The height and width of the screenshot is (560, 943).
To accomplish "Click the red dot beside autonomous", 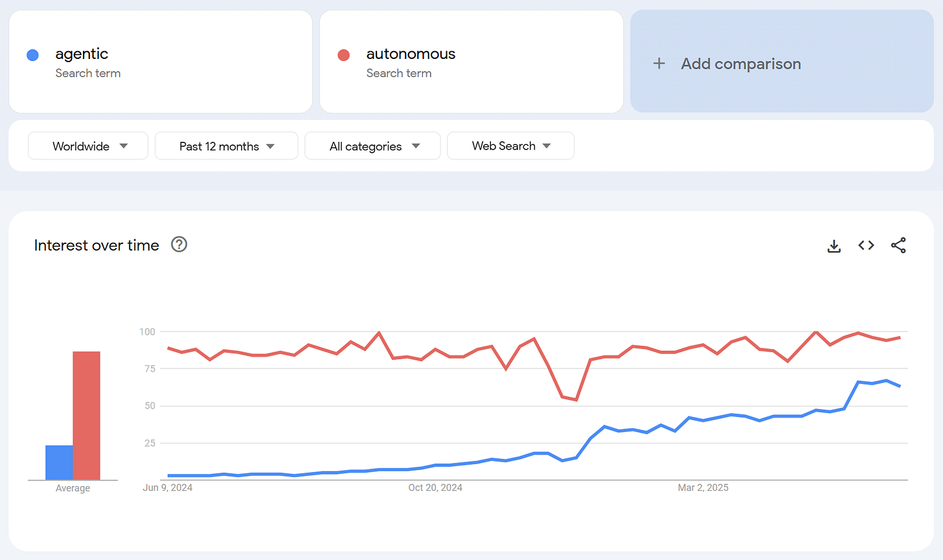I will 344,55.
